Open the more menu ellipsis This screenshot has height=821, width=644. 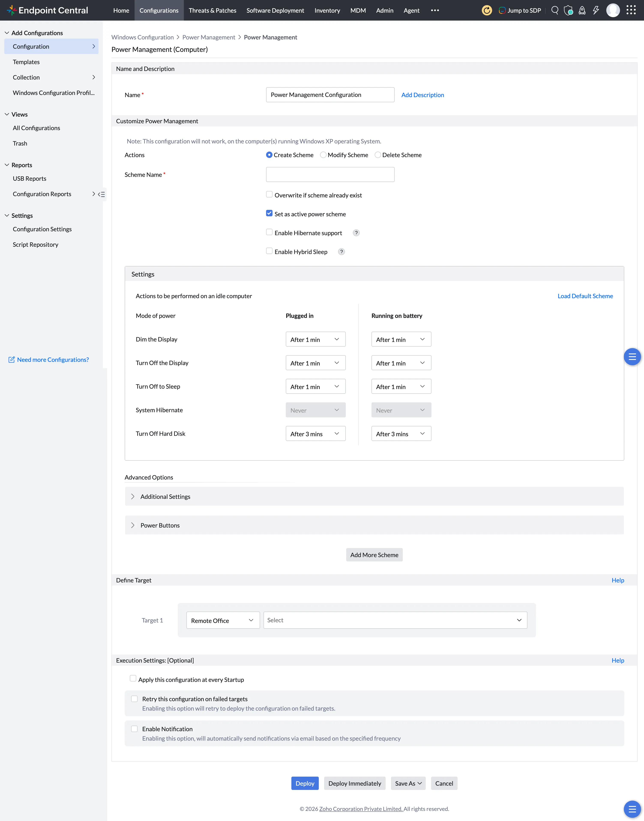tap(435, 10)
